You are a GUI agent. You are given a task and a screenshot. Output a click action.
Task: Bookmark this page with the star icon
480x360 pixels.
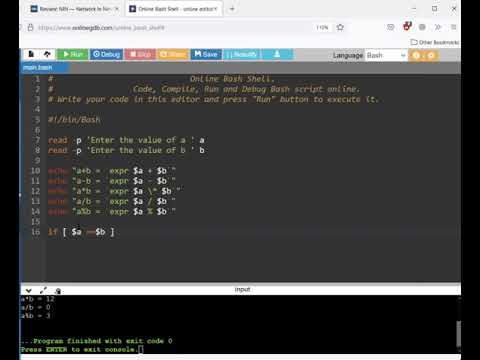click(x=340, y=27)
